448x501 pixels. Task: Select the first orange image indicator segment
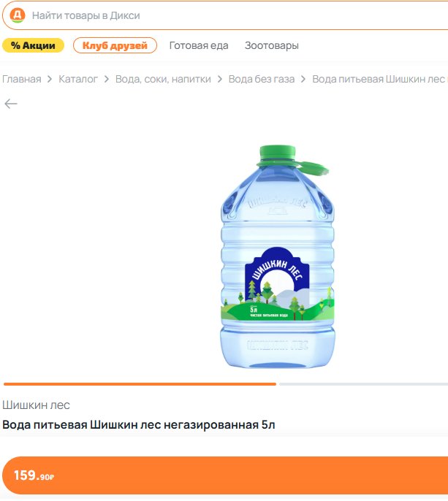140,384
